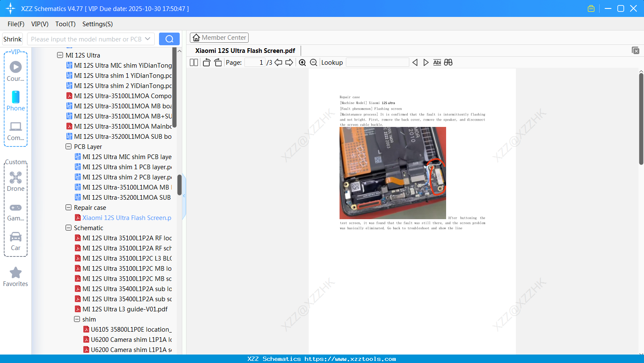Open MI 12S Ultra 35400L1P2A sub location PDF
This screenshot has height=363, width=644.
(127, 289)
